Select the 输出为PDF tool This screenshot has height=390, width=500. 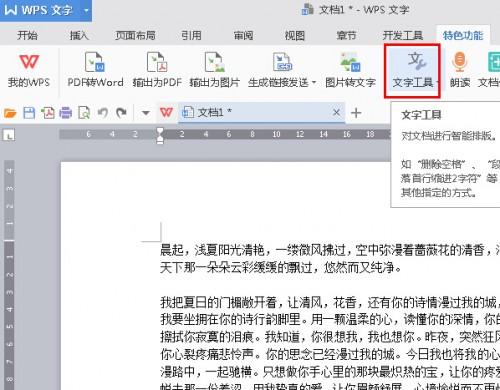(x=157, y=71)
